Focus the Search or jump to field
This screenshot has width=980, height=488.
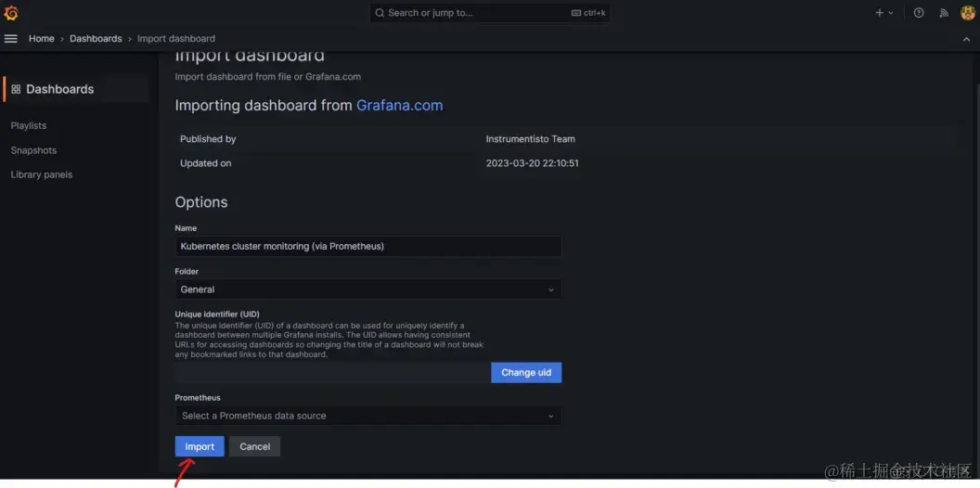click(x=490, y=12)
